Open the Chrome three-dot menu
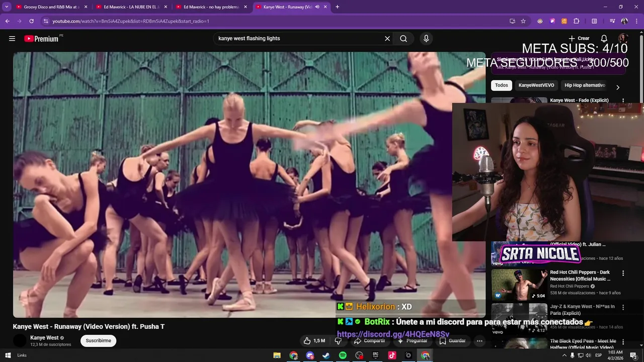Viewport: 644px width, 362px height. (636, 21)
